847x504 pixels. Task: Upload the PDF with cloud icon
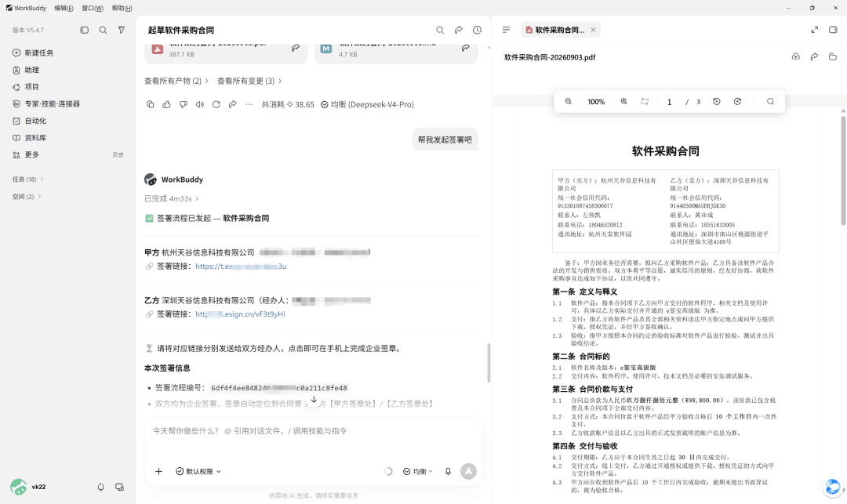point(796,56)
